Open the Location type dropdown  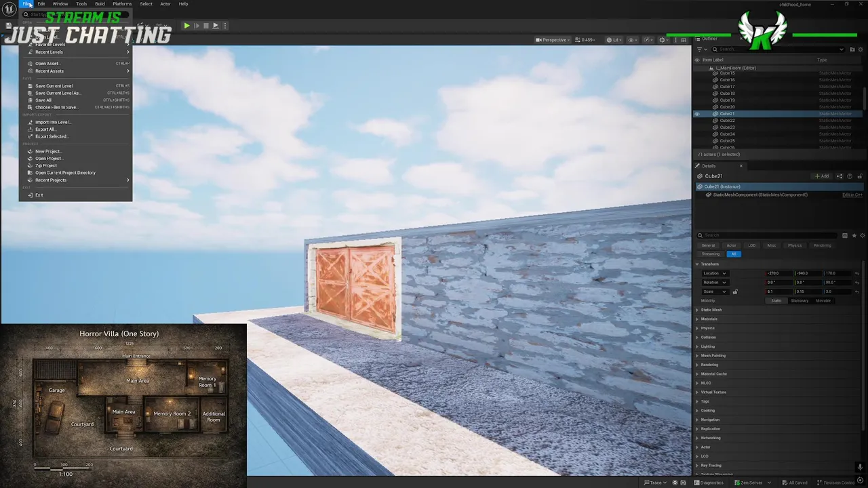coord(715,273)
